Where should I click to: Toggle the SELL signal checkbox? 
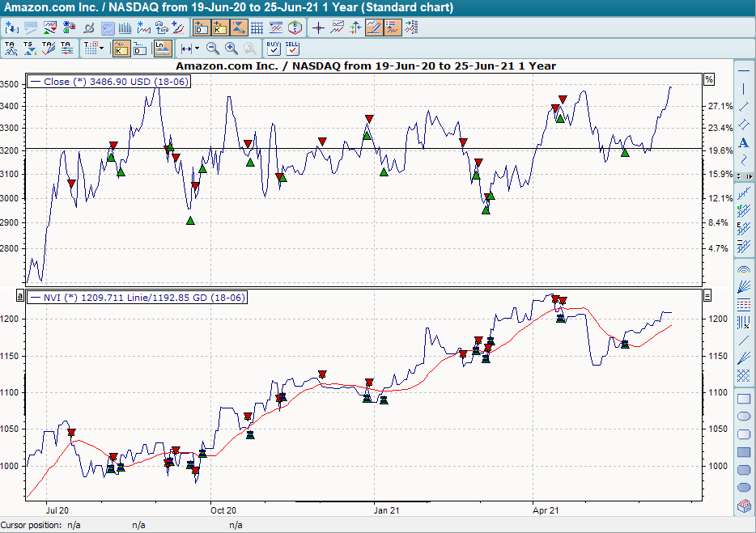coord(291,48)
